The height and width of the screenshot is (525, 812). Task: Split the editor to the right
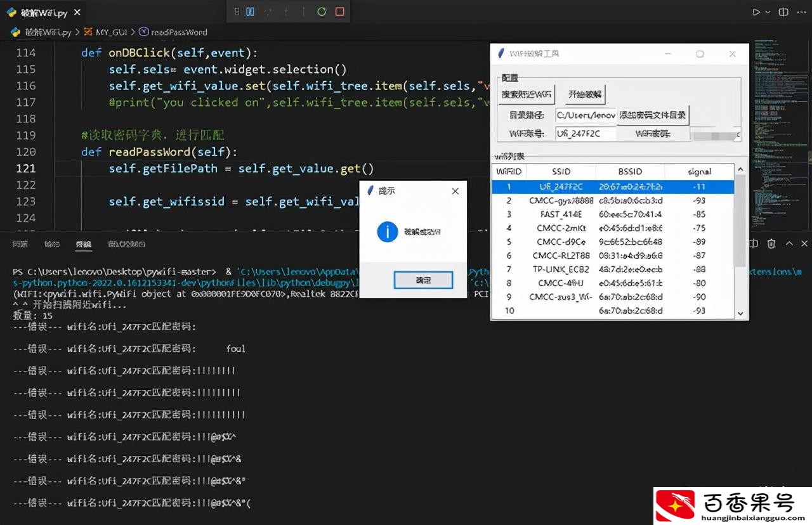(783, 12)
